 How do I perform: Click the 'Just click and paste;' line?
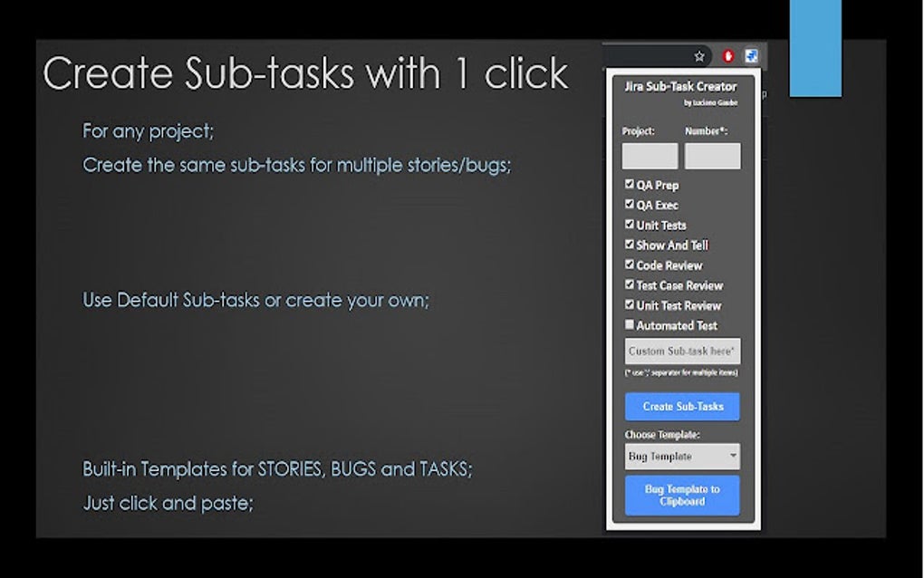pos(168,503)
